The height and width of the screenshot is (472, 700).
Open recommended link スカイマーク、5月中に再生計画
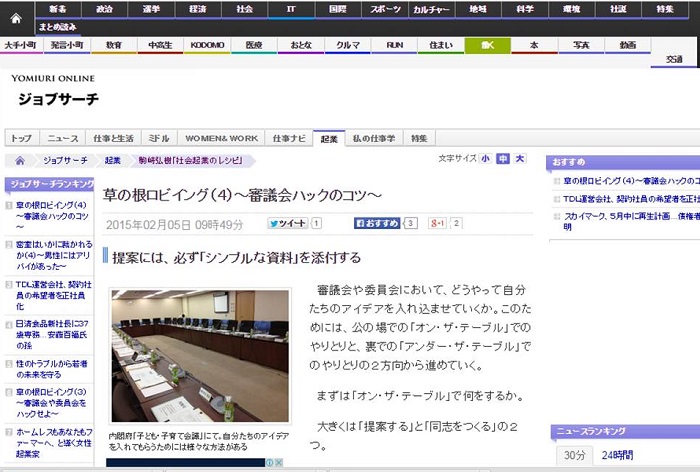(x=631, y=221)
